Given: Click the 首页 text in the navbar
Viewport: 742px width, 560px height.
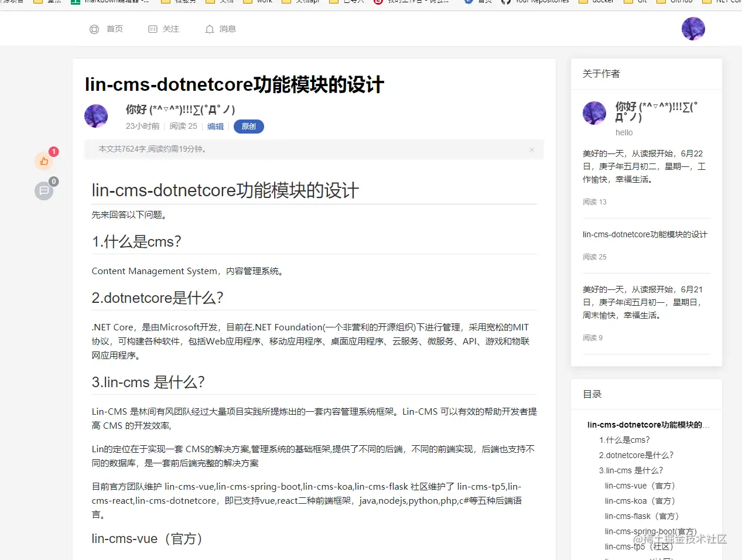Looking at the screenshot, I should point(115,29).
